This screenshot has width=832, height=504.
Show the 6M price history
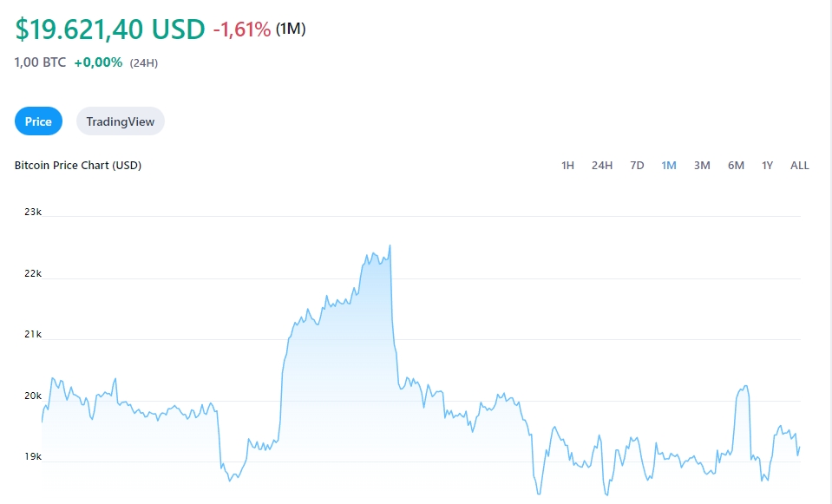tap(736, 166)
